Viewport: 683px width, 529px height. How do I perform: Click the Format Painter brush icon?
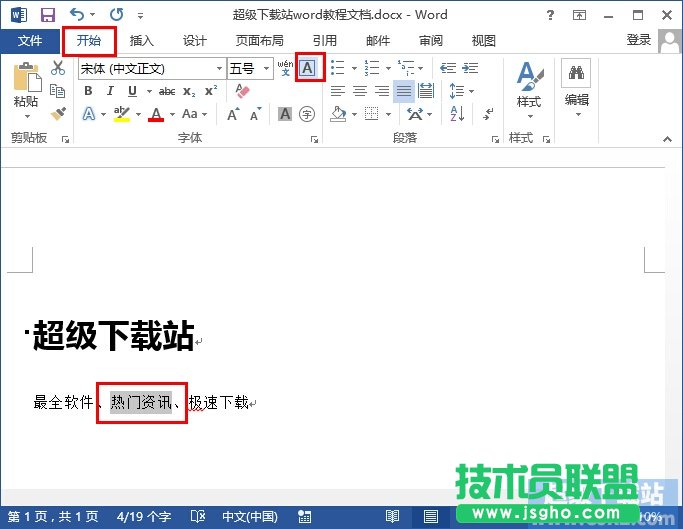pyautogui.click(x=58, y=114)
